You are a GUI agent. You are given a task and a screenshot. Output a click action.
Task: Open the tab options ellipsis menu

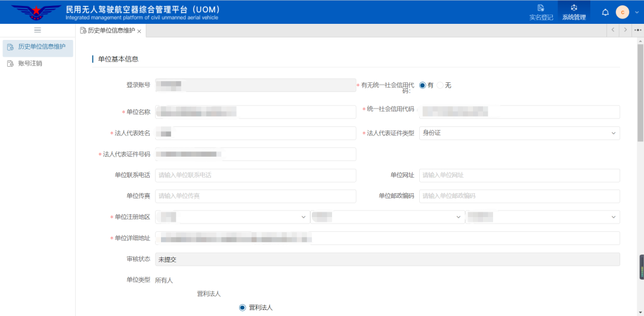(637, 30)
